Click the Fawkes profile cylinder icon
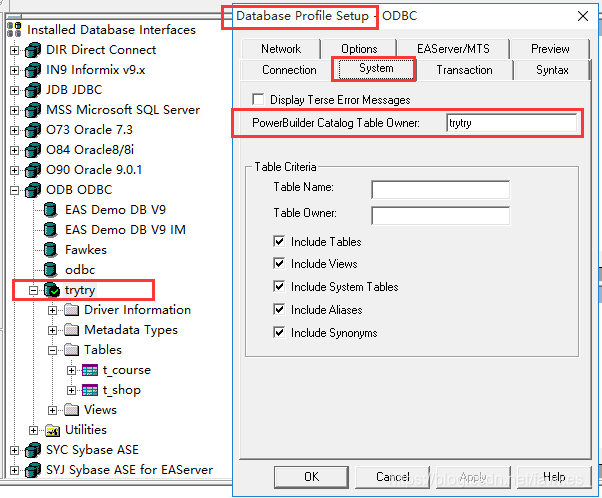Screen dimensions: 602x498 50,250
